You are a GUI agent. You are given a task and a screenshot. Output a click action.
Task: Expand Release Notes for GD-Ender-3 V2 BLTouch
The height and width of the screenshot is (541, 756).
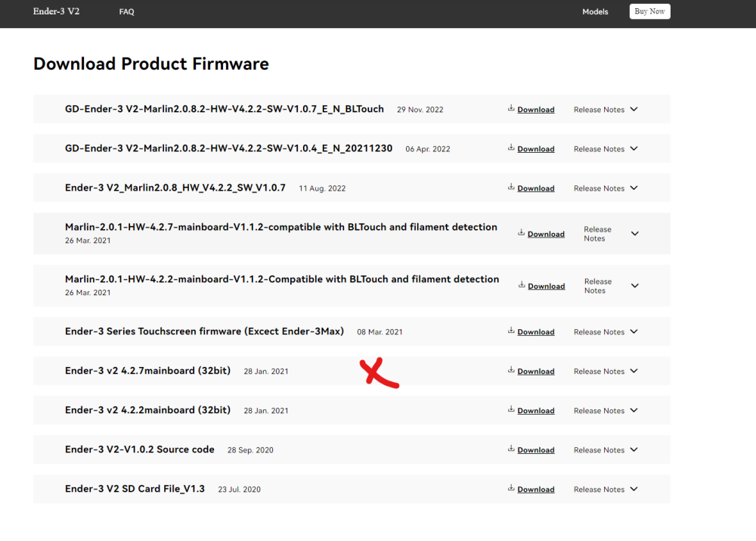(634, 110)
